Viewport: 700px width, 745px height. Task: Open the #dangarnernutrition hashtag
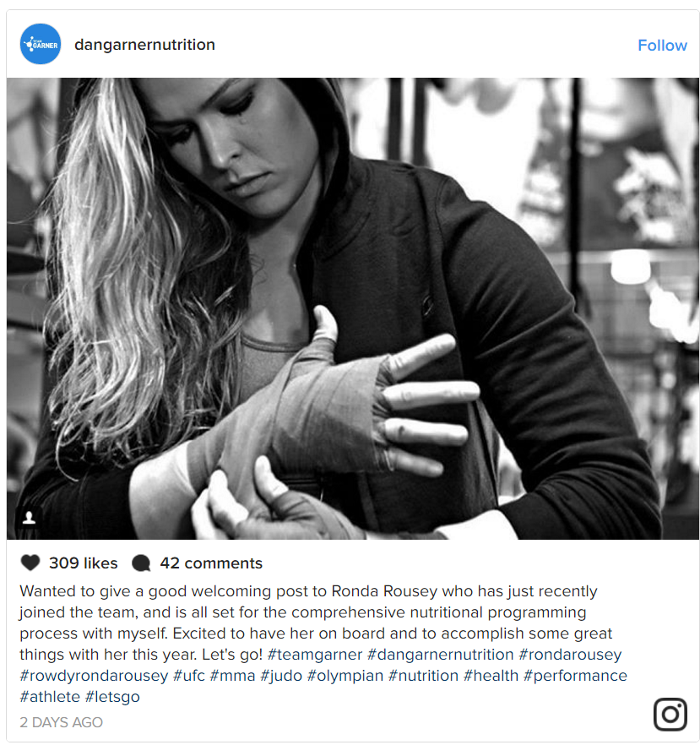[441, 655]
